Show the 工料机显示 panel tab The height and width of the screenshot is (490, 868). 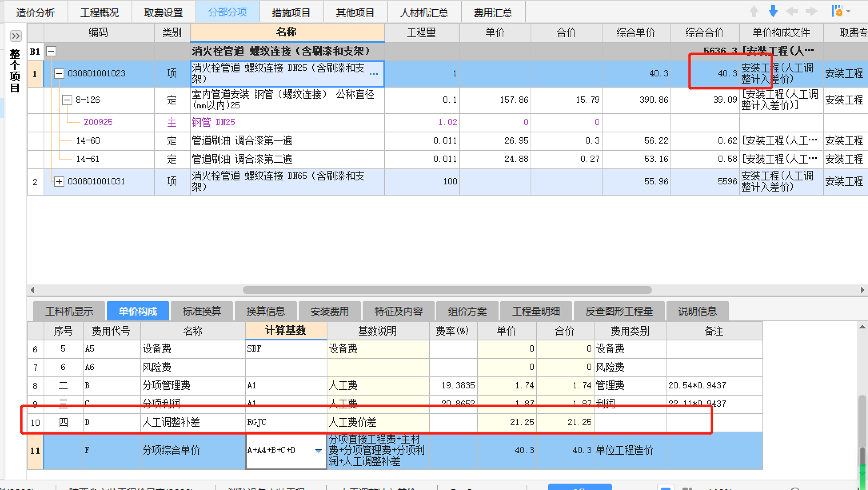click(69, 311)
